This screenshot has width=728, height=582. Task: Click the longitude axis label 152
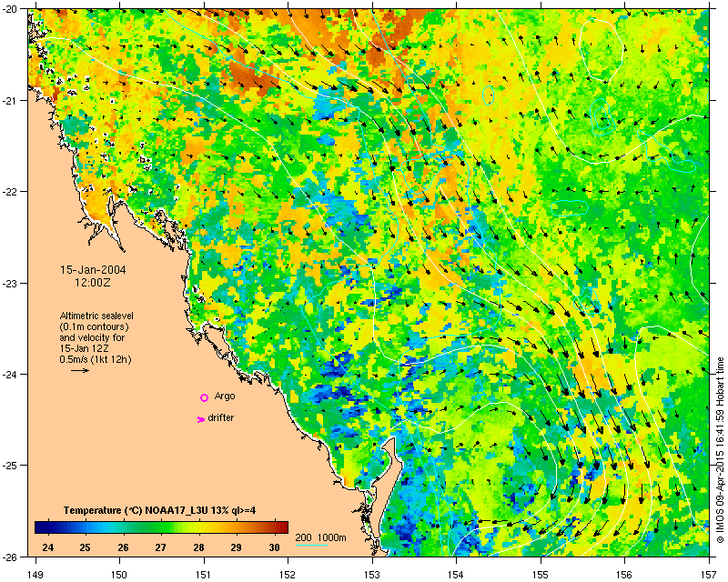(288, 574)
